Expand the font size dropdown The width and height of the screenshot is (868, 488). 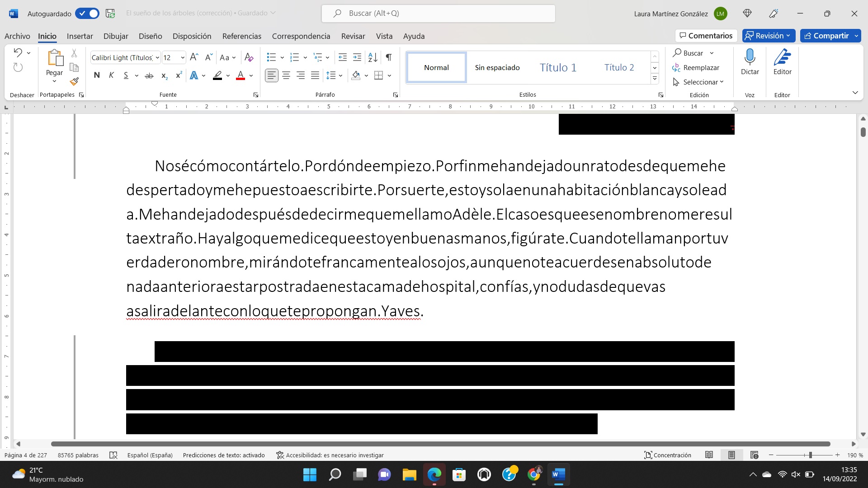(x=182, y=58)
